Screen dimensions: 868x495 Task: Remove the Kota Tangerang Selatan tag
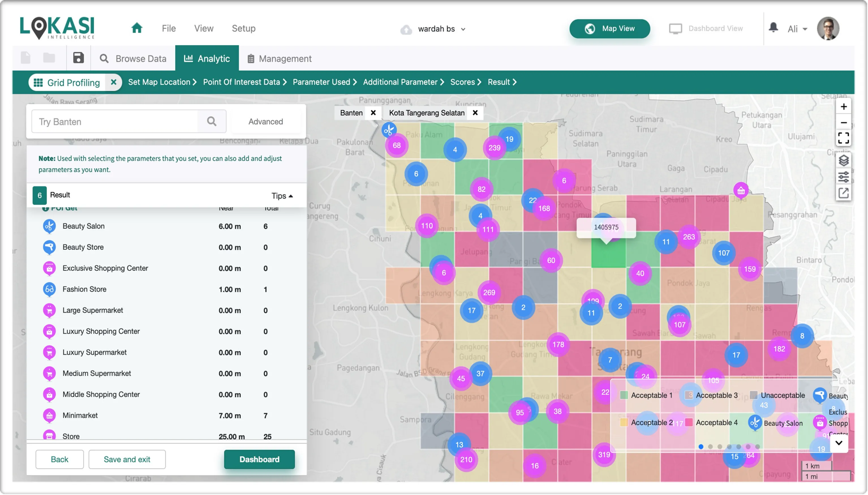(x=475, y=113)
